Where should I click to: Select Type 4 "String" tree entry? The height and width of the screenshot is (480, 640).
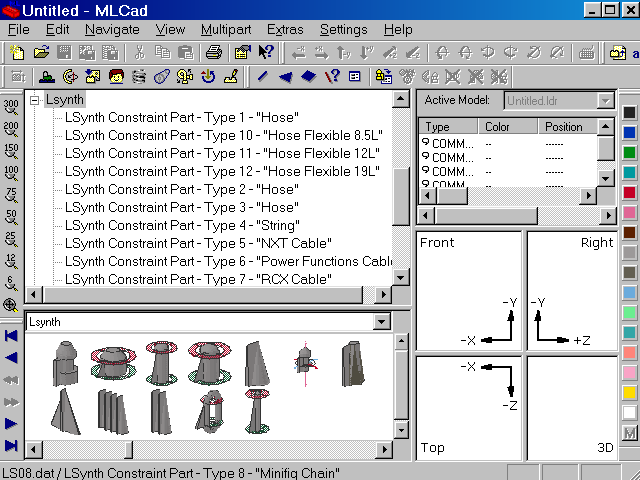click(182, 225)
